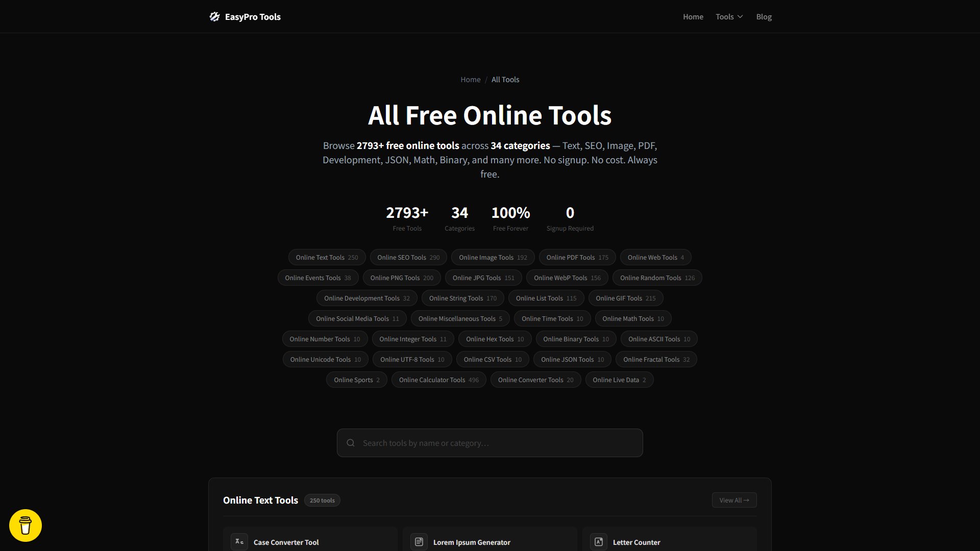Select the Online Live Data chip
This screenshot has height=551, width=980.
tap(620, 380)
